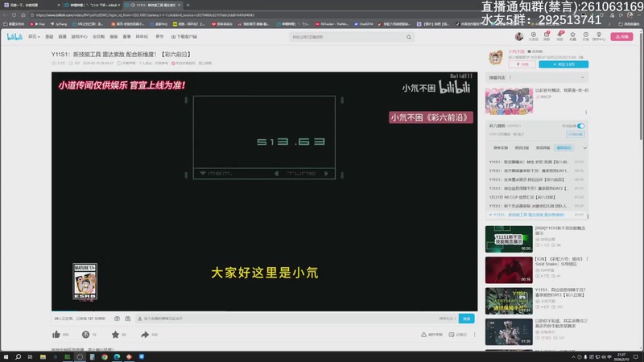Image resolution: width=644 pixels, height=362 pixels.
Task: Click the 充电 charge button
Action: pyautogui.click(x=522, y=64)
